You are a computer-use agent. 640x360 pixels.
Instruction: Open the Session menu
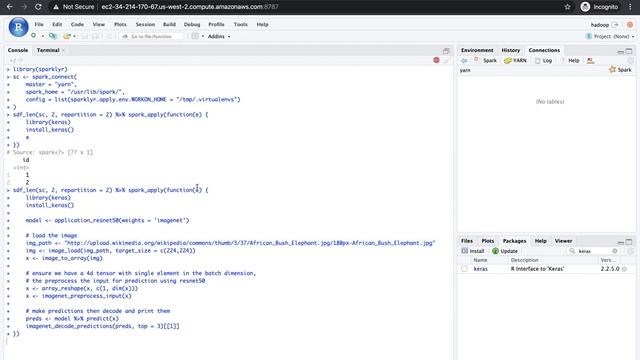[145, 24]
